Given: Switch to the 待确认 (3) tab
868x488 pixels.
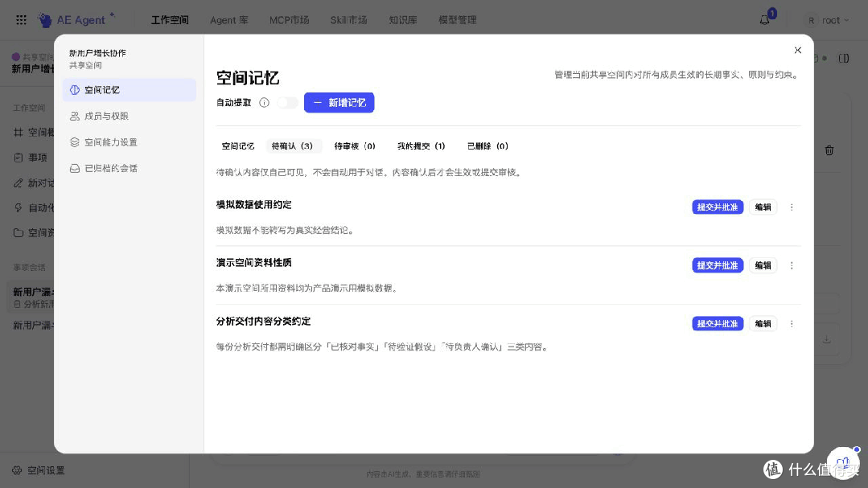Looking at the screenshot, I should [292, 146].
